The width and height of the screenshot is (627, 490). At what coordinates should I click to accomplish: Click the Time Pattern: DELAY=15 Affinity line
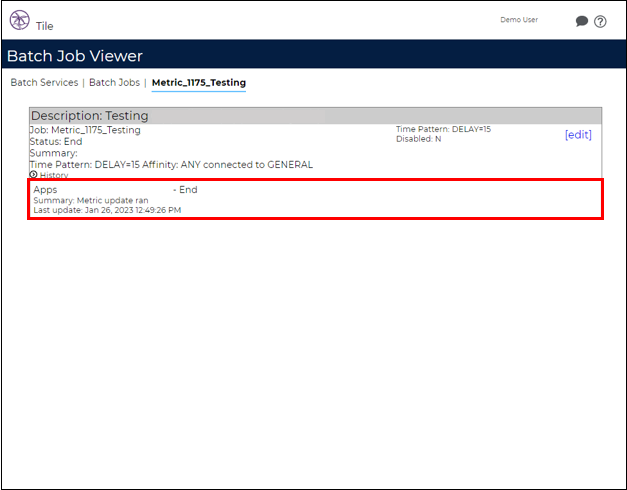[172, 165]
